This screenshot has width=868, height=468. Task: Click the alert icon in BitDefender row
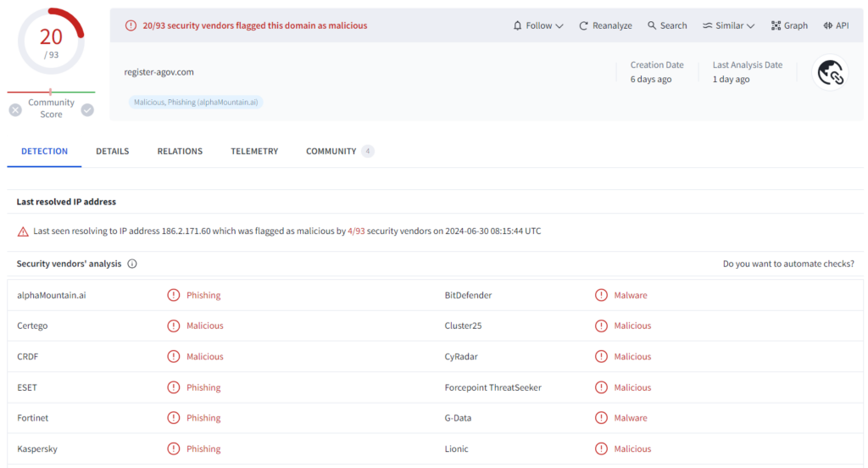[601, 295]
